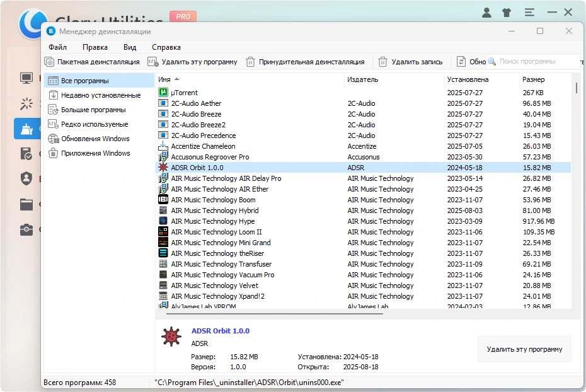Click the AIR Velvet icon
This screenshot has height=392, width=586.
click(x=163, y=285)
